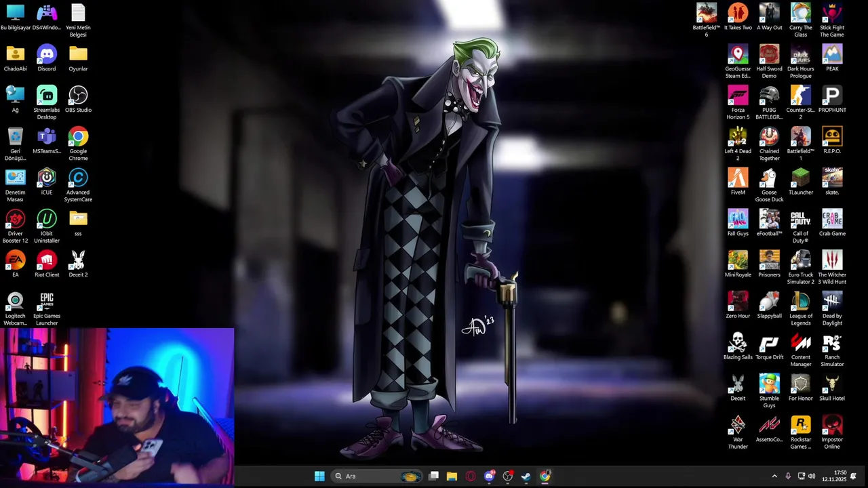Select the MSTeams shortcut icon
Screen dimensions: 868x488
click(47, 136)
